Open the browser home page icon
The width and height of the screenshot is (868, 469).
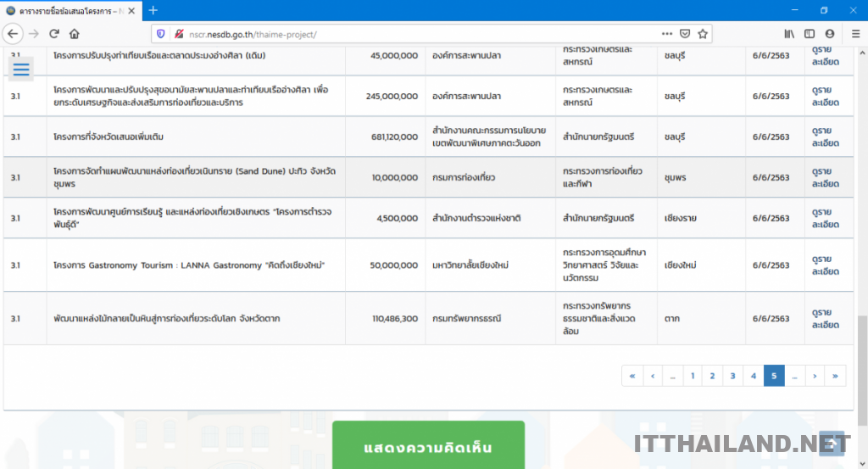click(75, 34)
